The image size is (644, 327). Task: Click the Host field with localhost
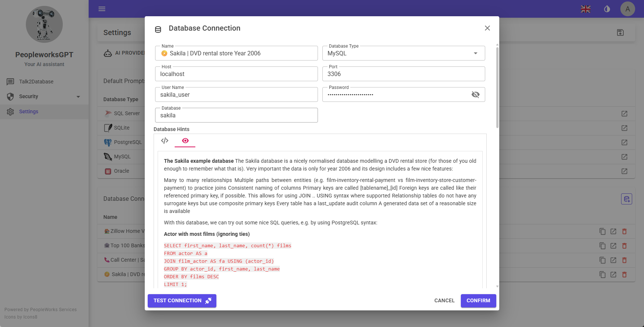[236, 74]
